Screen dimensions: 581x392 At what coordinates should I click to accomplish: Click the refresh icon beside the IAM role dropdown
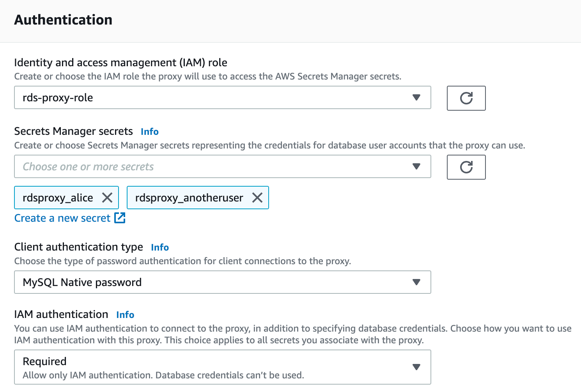coord(466,98)
